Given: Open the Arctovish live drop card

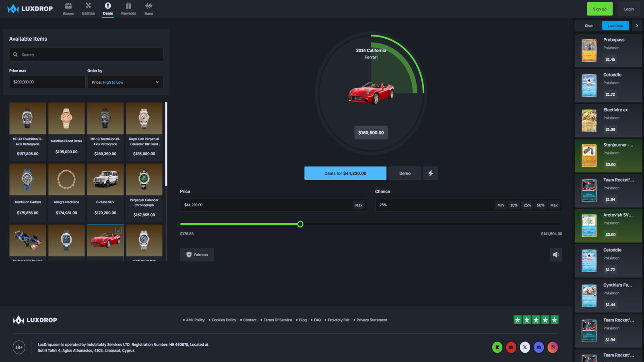Looking at the screenshot, I should coord(608,225).
